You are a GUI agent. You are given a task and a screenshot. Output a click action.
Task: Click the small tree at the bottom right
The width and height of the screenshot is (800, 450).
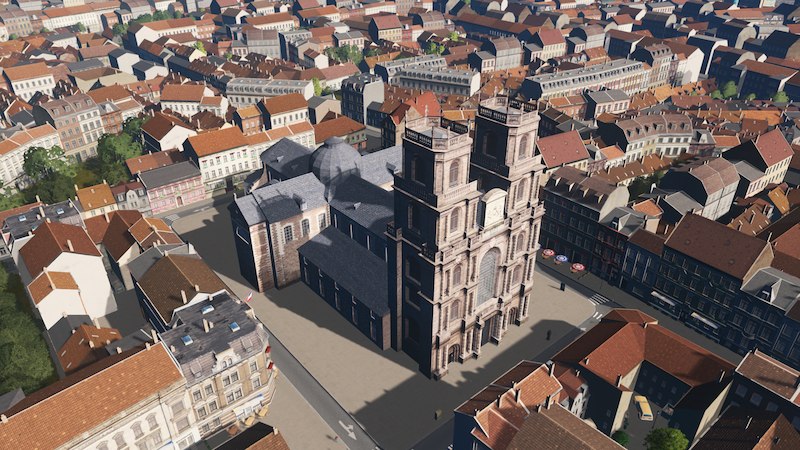click(665, 438)
